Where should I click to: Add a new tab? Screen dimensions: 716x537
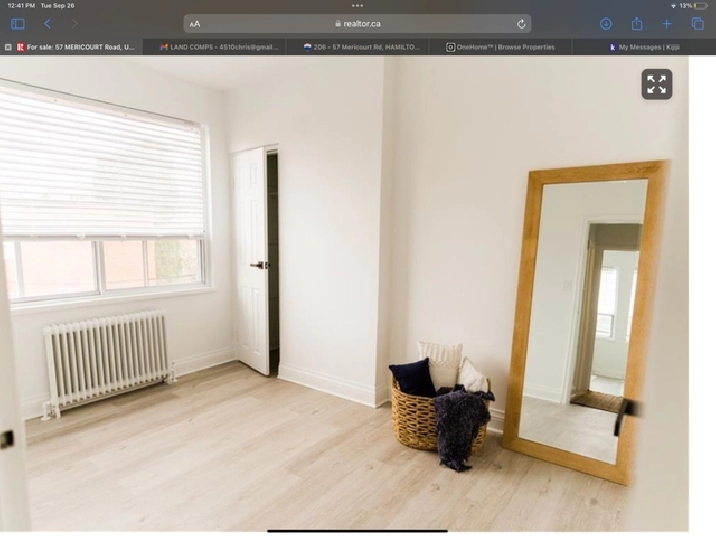(667, 24)
